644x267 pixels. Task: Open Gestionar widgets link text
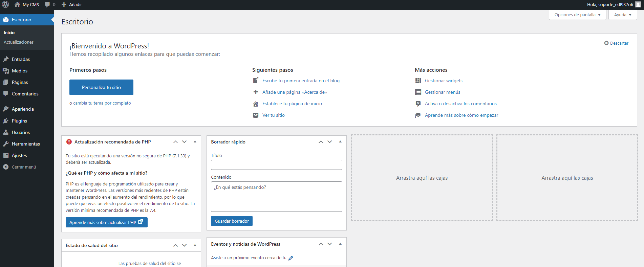point(444,81)
